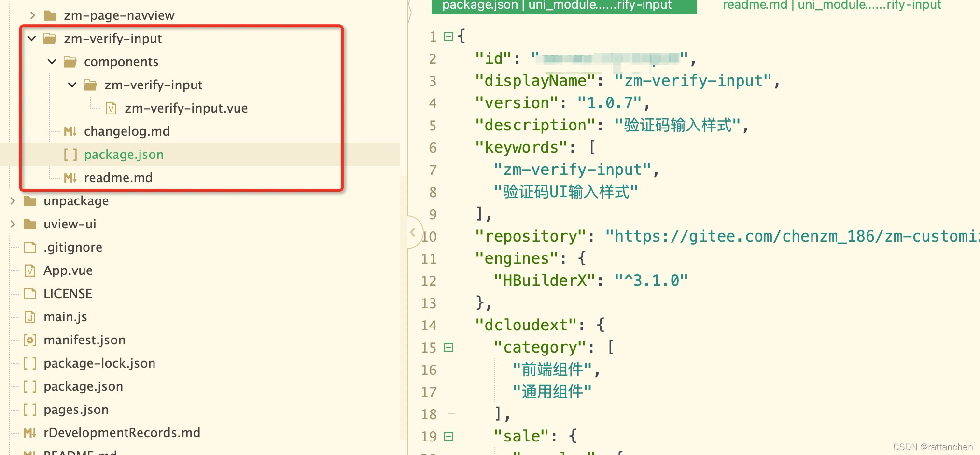The height and width of the screenshot is (455, 980).
Task: Collapse the components folder
Action: click(x=52, y=61)
